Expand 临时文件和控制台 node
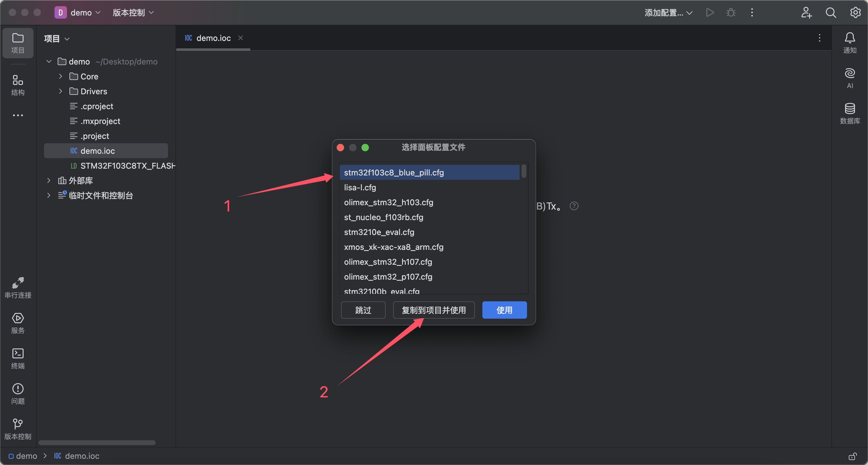 tap(49, 195)
